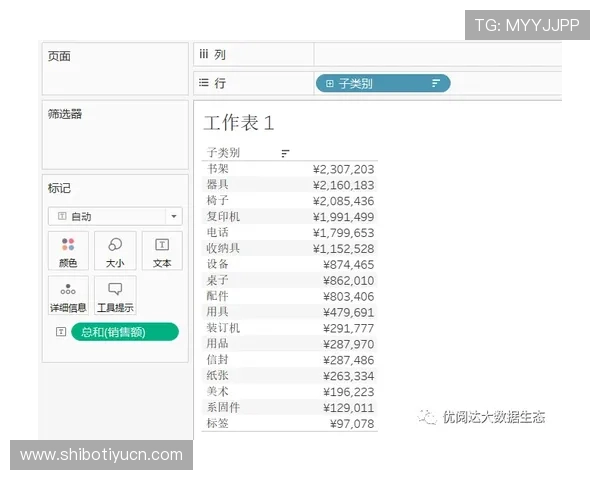This screenshot has width=600, height=480.
Task: Click the value ¥287,970
Action: [349, 344]
